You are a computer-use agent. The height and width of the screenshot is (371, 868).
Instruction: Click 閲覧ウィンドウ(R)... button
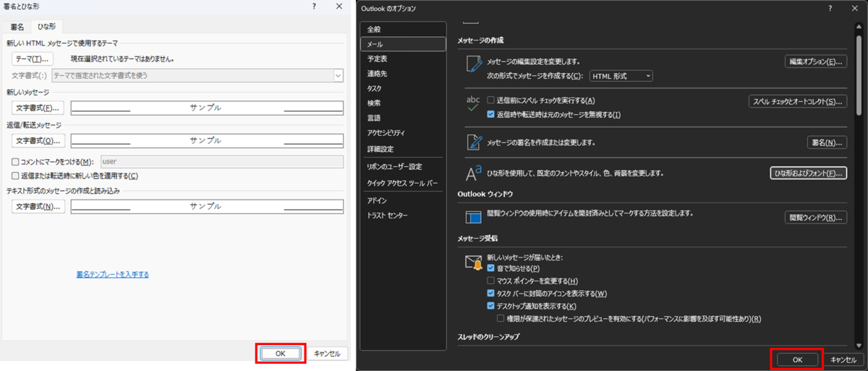(x=816, y=217)
